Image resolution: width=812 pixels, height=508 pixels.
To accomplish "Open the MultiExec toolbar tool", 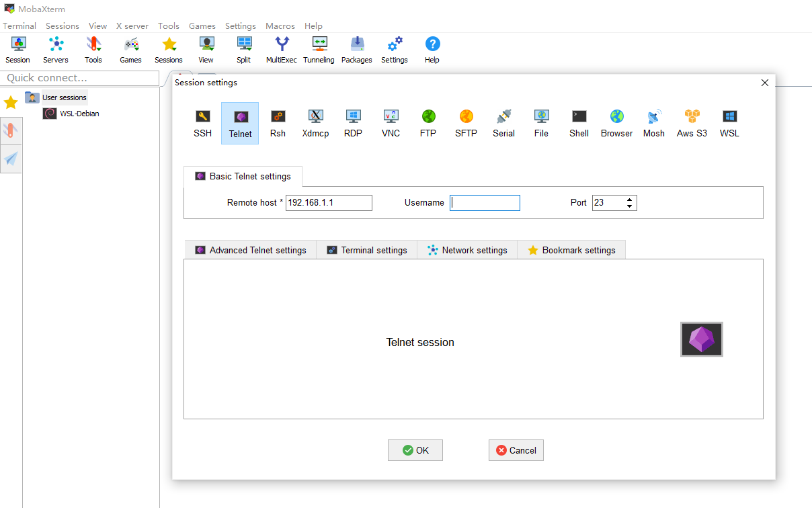I will point(282,50).
